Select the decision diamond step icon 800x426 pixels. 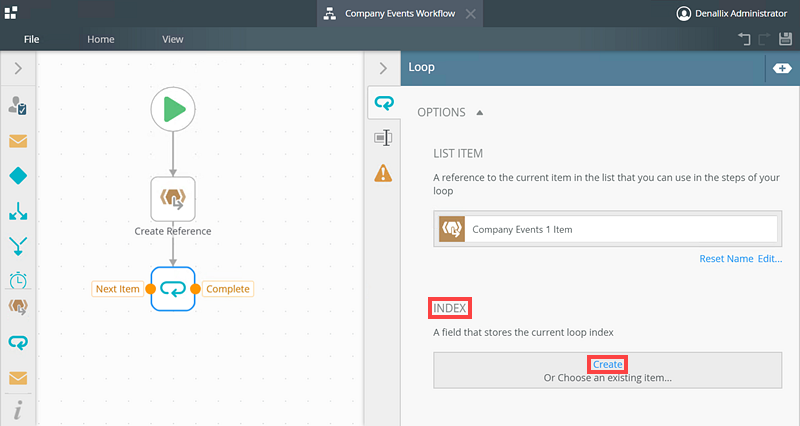pyautogui.click(x=18, y=176)
